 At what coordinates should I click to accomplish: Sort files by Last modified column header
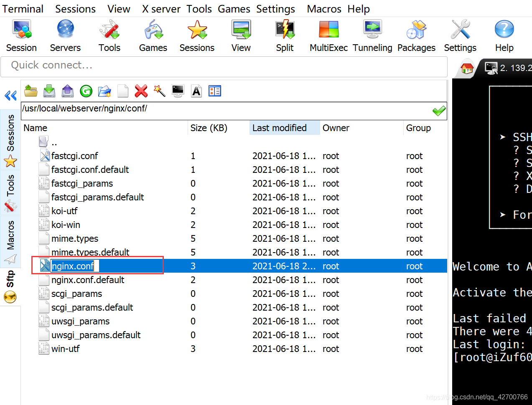point(285,128)
